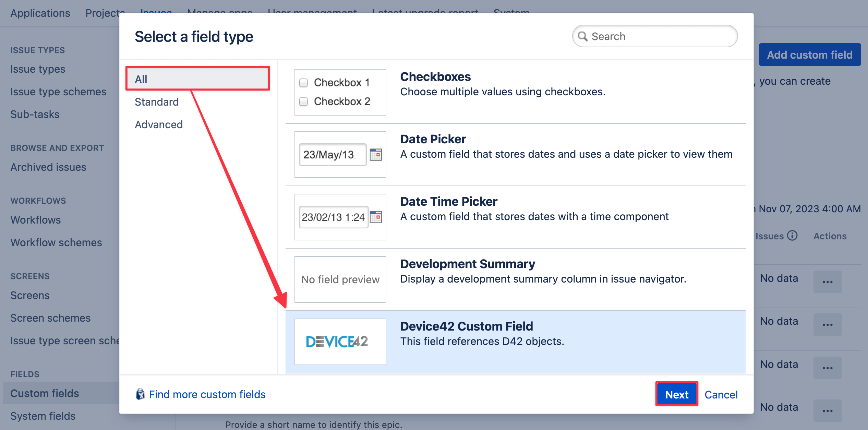The width and height of the screenshot is (868, 430).
Task: Click the Find more custom fields link
Action: point(207,394)
